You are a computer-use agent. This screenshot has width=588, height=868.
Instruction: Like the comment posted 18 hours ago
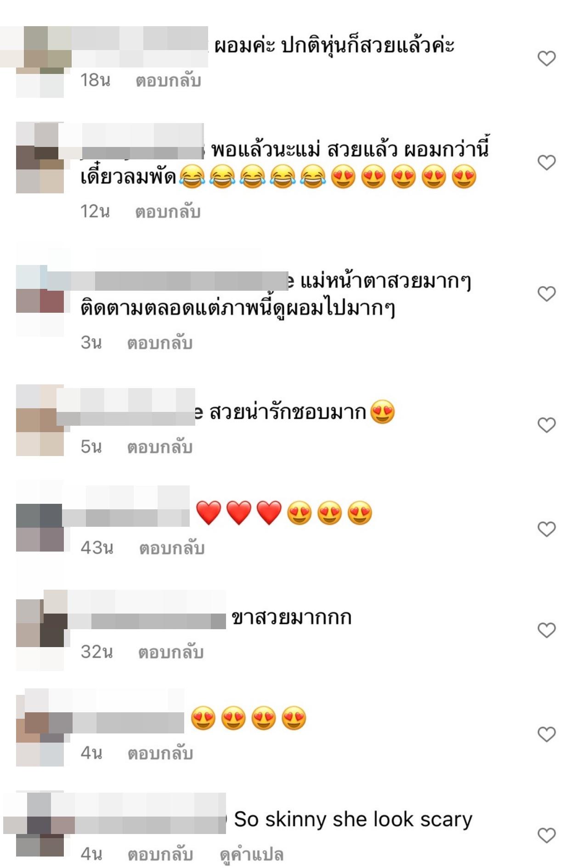pyautogui.click(x=547, y=58)
